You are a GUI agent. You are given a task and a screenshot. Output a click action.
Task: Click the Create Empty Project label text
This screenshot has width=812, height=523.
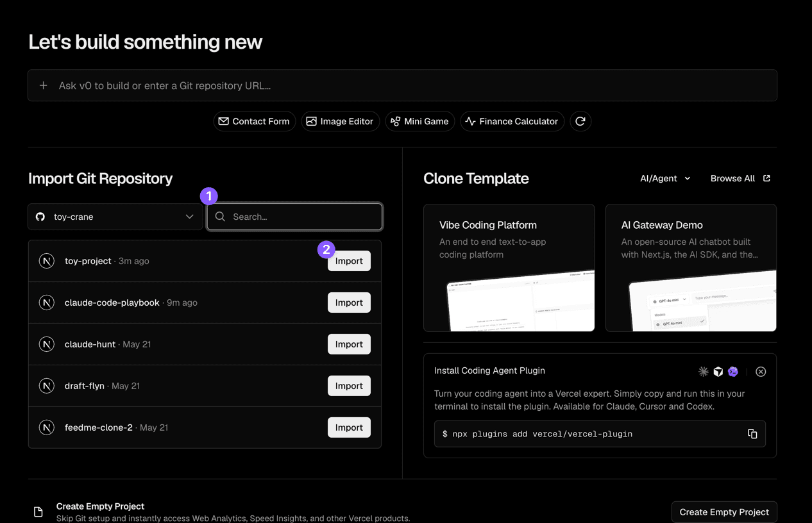(101, 506)
